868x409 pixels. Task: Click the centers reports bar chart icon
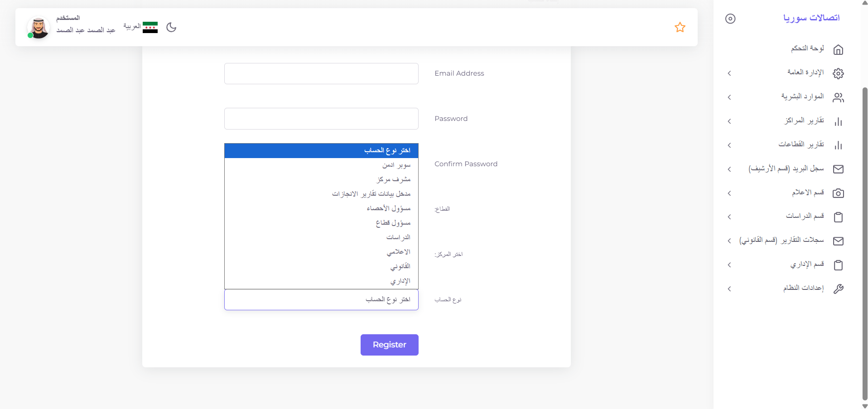(838, 121)
